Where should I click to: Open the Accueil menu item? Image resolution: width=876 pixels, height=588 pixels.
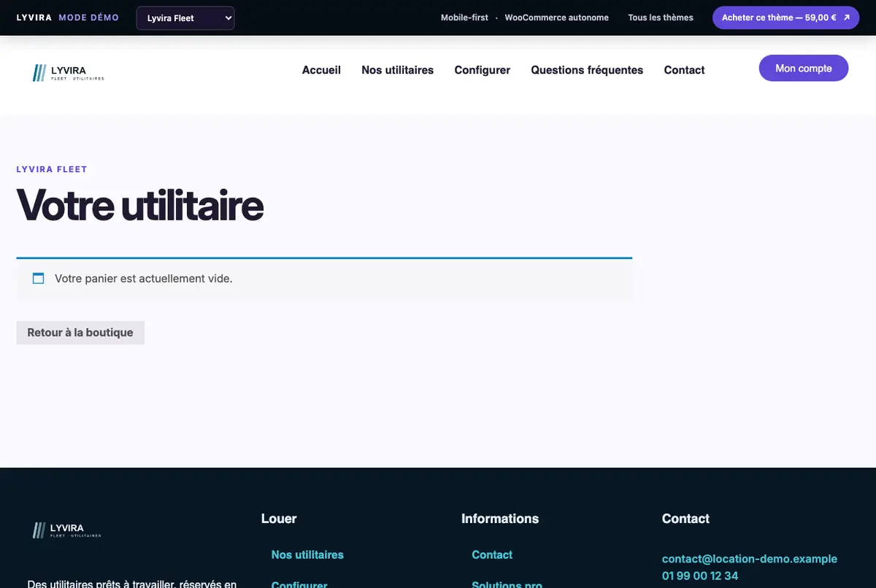pos(321,70)
